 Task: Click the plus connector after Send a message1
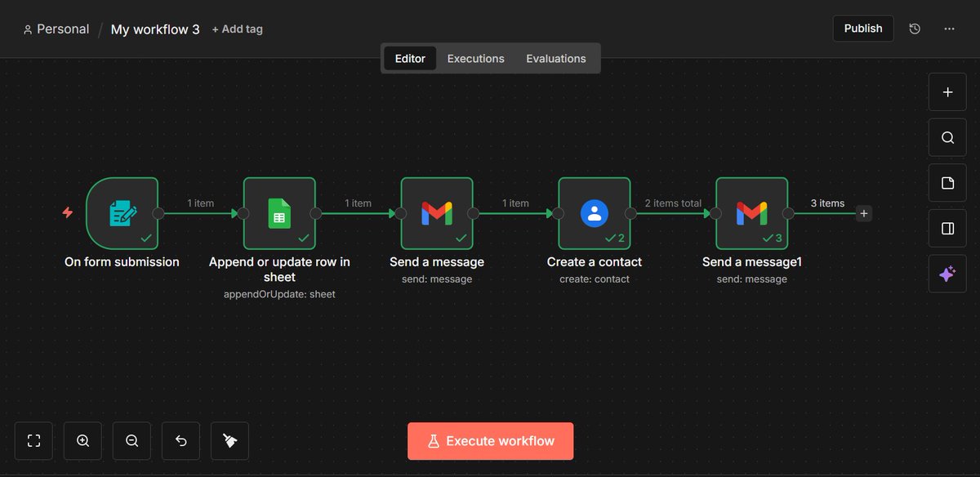tap(864, 214)
